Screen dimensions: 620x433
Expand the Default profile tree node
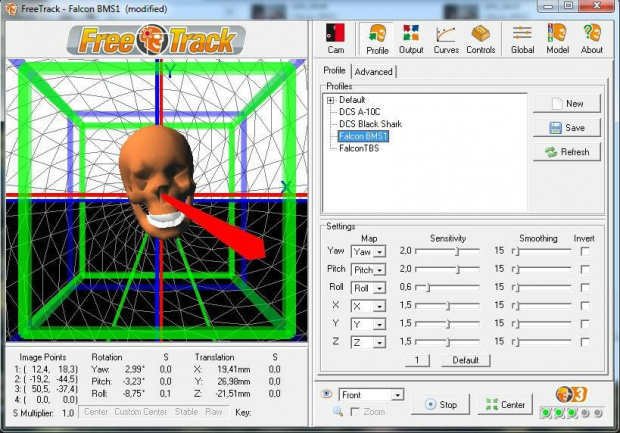point(329,100)
